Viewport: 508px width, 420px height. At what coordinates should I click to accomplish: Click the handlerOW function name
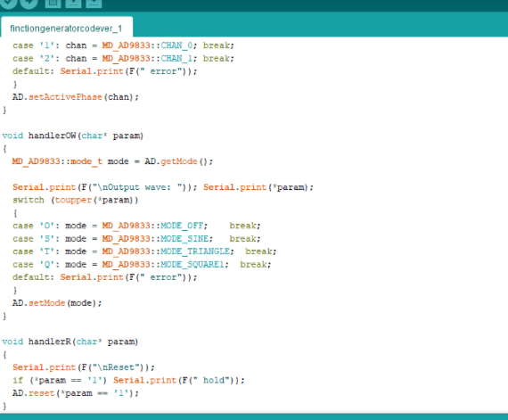tap(53, 136)
